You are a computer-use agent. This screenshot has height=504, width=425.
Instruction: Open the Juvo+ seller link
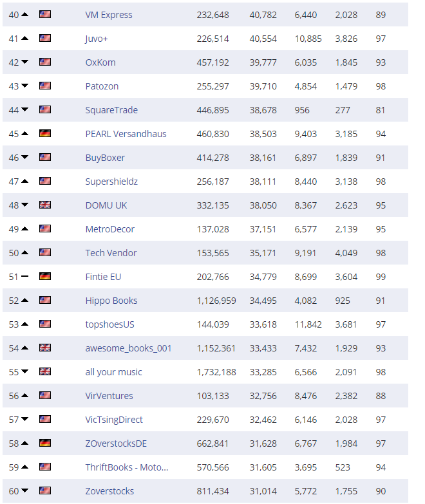click(x=97, y=39)
